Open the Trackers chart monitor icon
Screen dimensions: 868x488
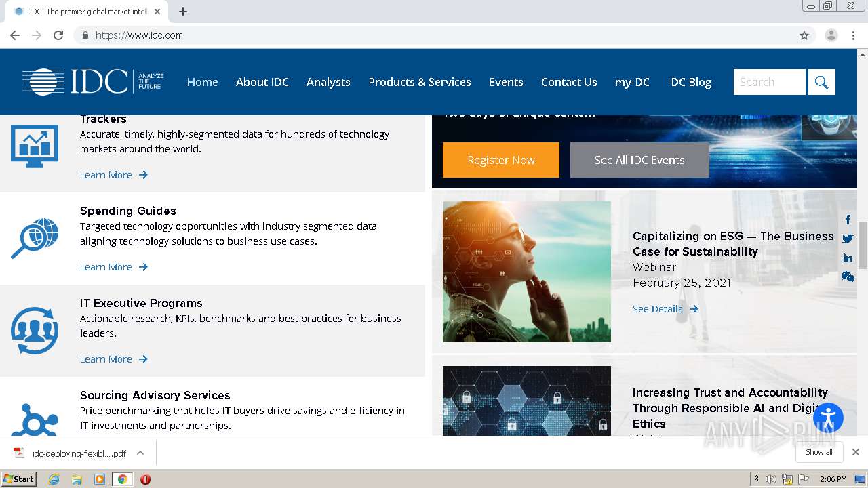[35, 146]
